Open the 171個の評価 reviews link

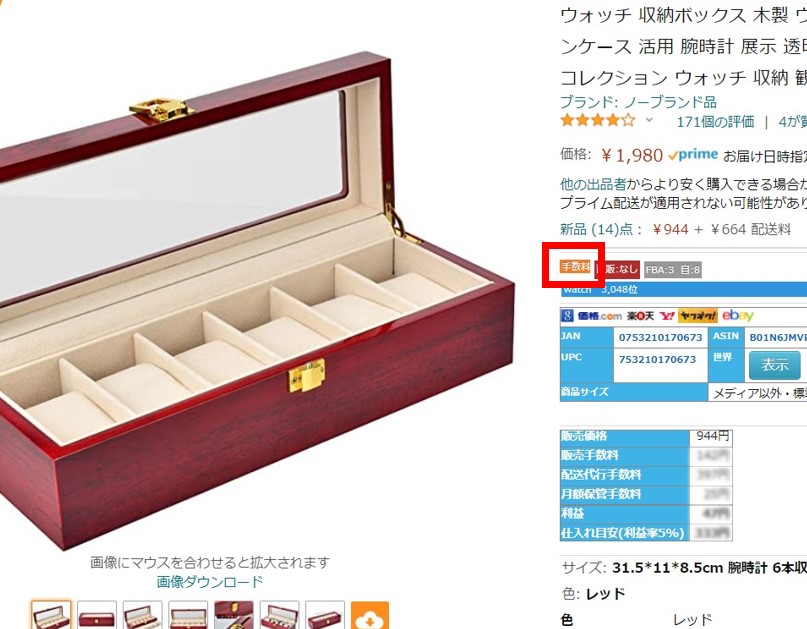click(715, 122)
